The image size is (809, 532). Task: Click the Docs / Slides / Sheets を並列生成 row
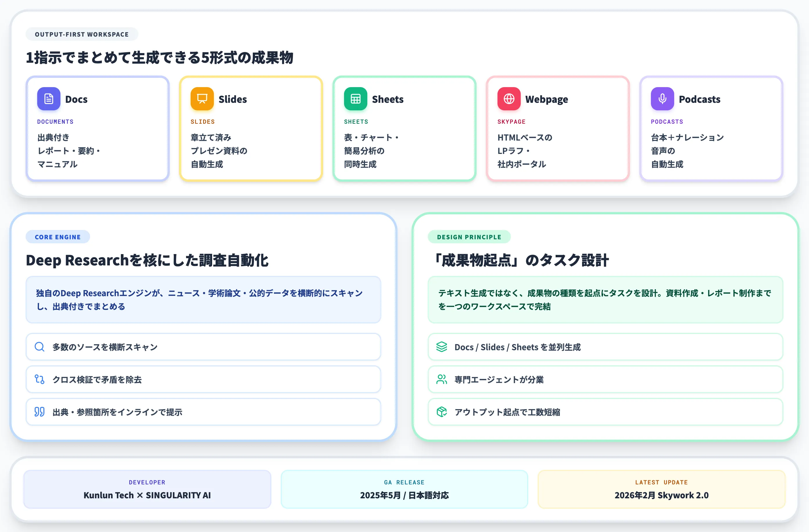tap(605, 347)
